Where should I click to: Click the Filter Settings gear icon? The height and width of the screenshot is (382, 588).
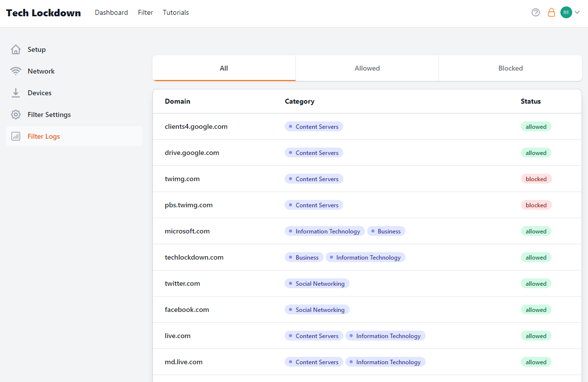(16, 115)
